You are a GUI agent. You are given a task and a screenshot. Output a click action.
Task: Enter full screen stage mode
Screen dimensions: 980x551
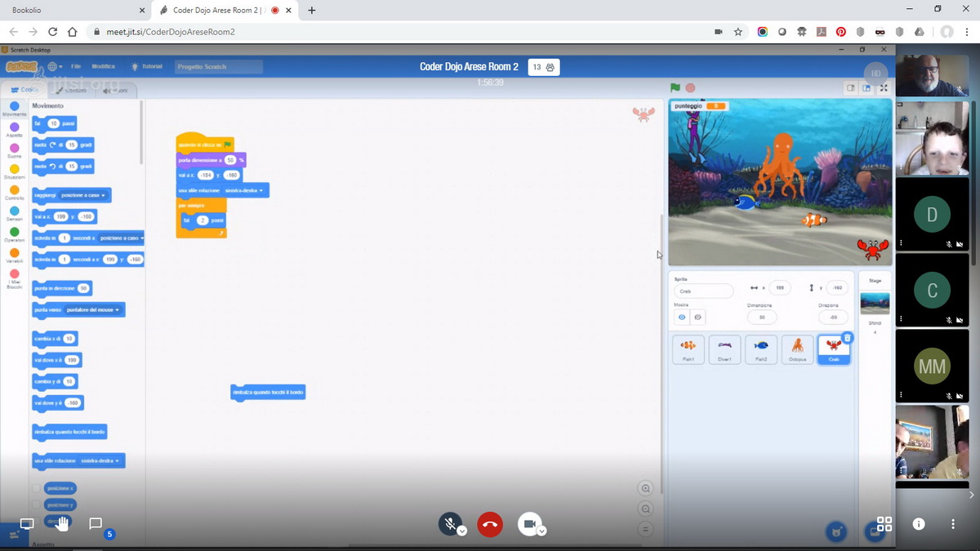(884, 88)
